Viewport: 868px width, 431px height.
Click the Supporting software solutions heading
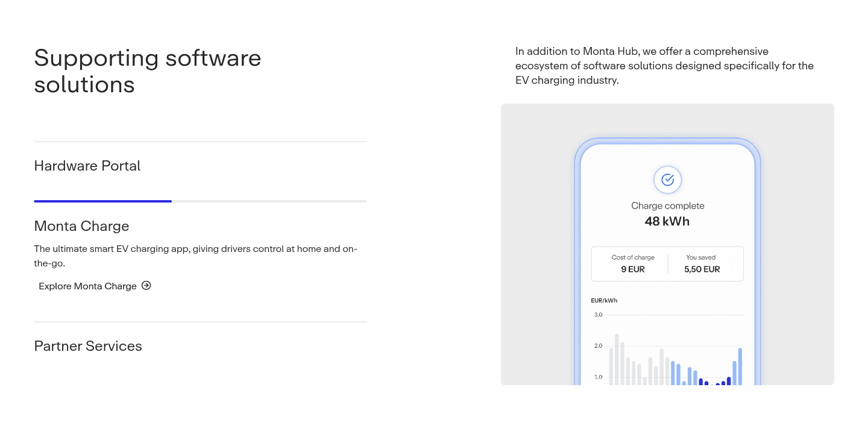pos(148,71)
